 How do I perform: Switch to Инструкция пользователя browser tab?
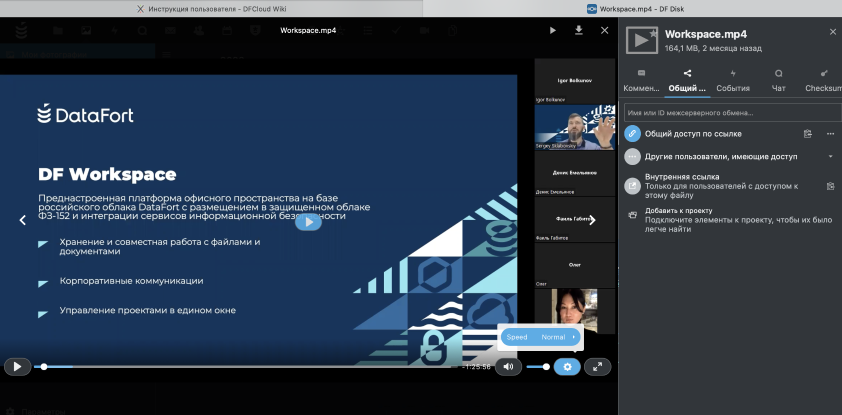coord(212,9)
